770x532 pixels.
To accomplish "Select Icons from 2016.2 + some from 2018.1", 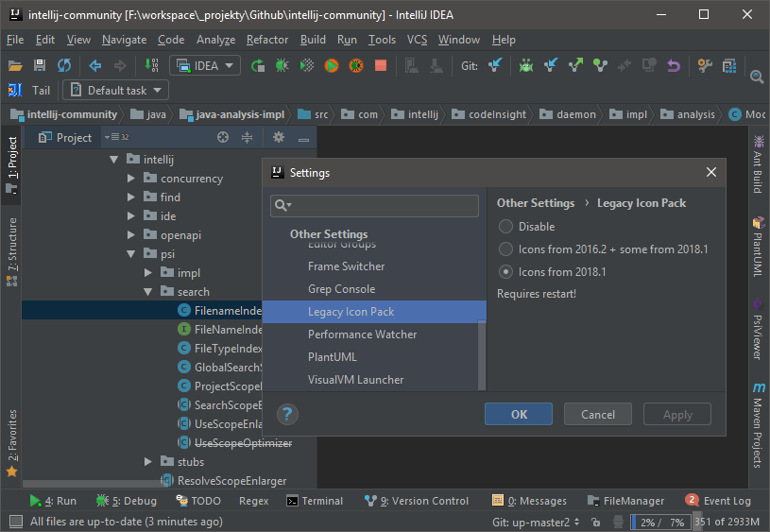I will coord(505,249).
